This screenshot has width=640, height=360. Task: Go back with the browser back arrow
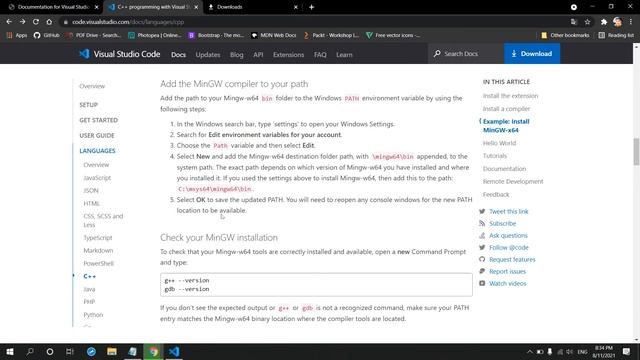[9, 22]
